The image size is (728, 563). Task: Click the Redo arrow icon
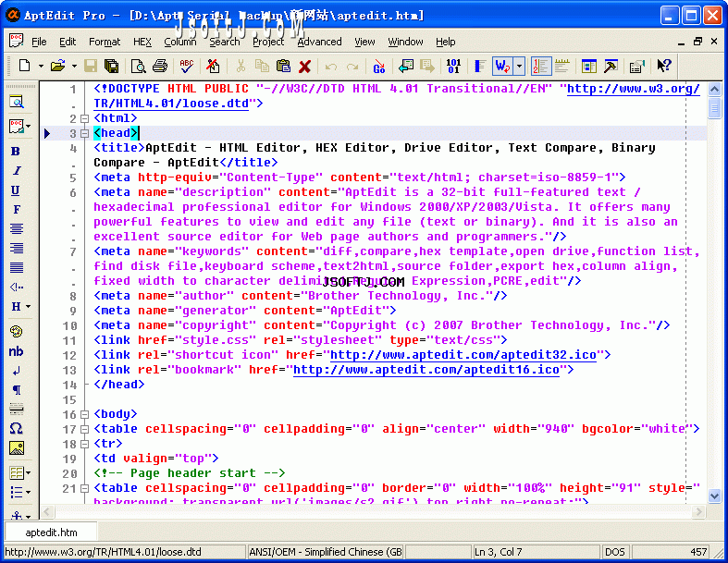pos(352,67)
